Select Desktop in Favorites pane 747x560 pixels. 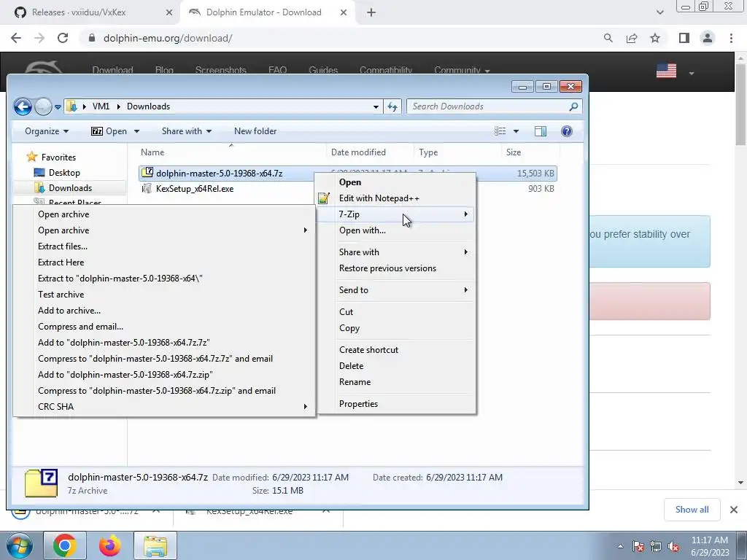coord(64,173)
